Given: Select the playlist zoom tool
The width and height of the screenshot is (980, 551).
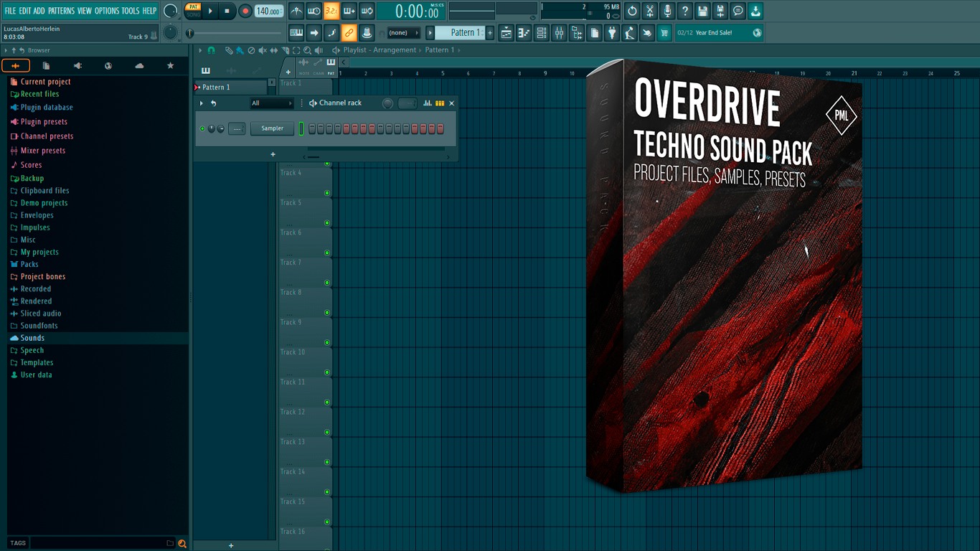Looking at the screenshot, I should coord(307,50).
